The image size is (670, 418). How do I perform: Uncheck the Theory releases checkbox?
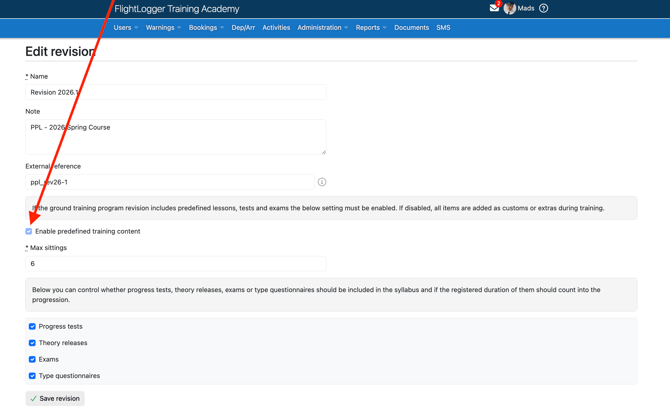tap(32, 343)
